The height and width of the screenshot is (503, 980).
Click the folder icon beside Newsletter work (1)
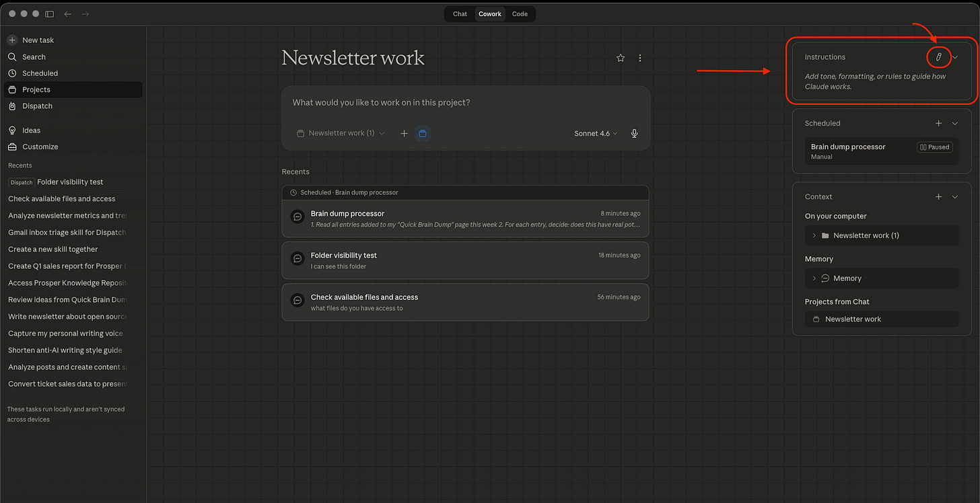(x=825, y=235)
